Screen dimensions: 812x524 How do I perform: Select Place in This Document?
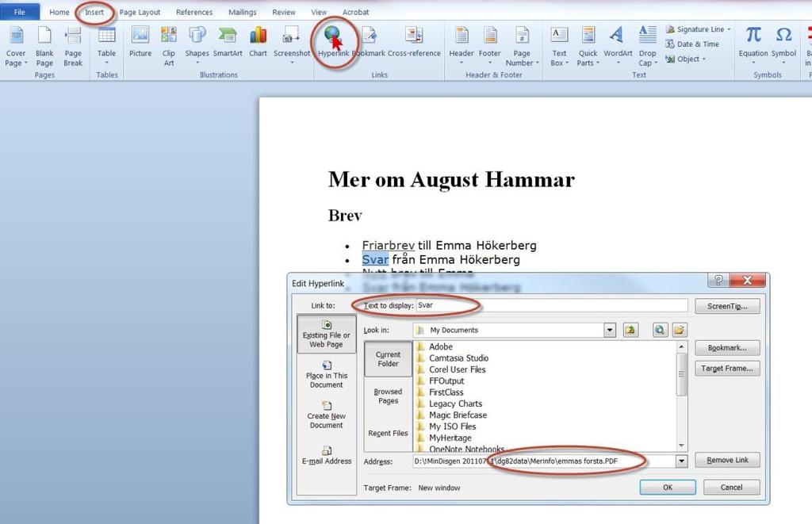click(x=326, y=374)
